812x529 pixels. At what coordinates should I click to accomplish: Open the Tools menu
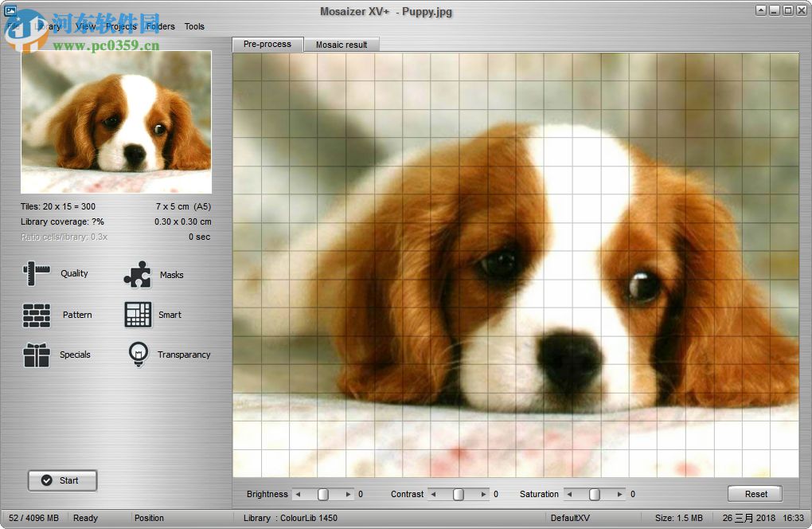click(194, 26)
